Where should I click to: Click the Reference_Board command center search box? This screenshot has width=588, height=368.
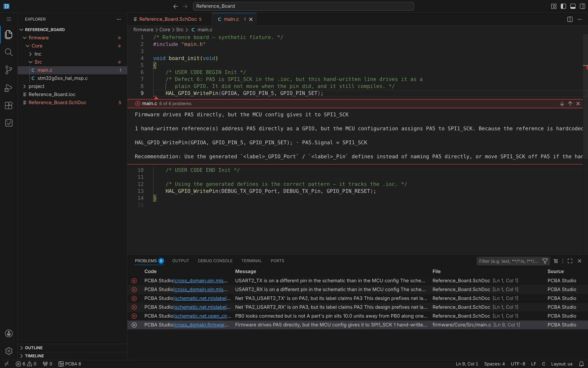pos(304,6)
